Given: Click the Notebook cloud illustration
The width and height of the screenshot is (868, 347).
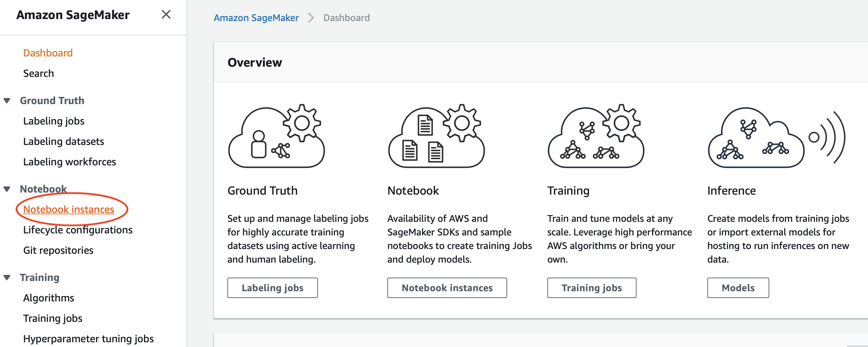Looking at the screenshot, I should 436,136.
